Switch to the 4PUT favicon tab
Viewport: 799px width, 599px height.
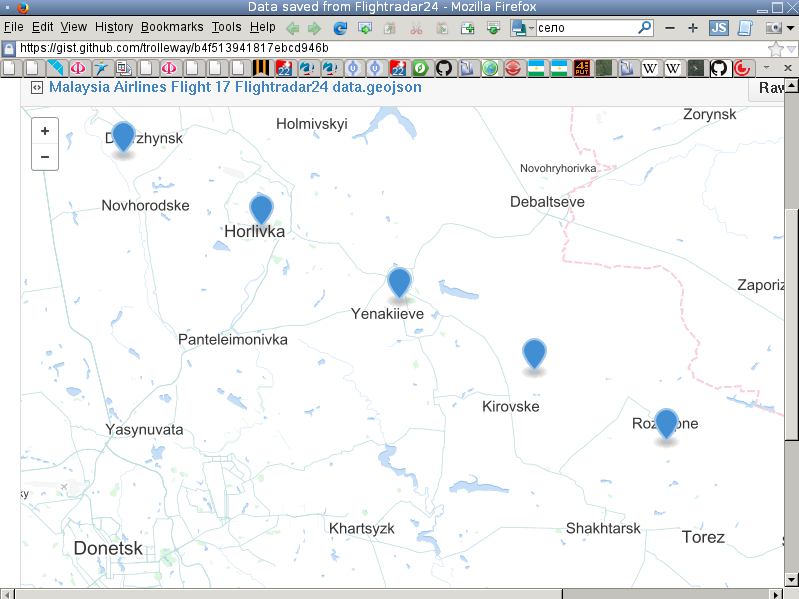581,68
